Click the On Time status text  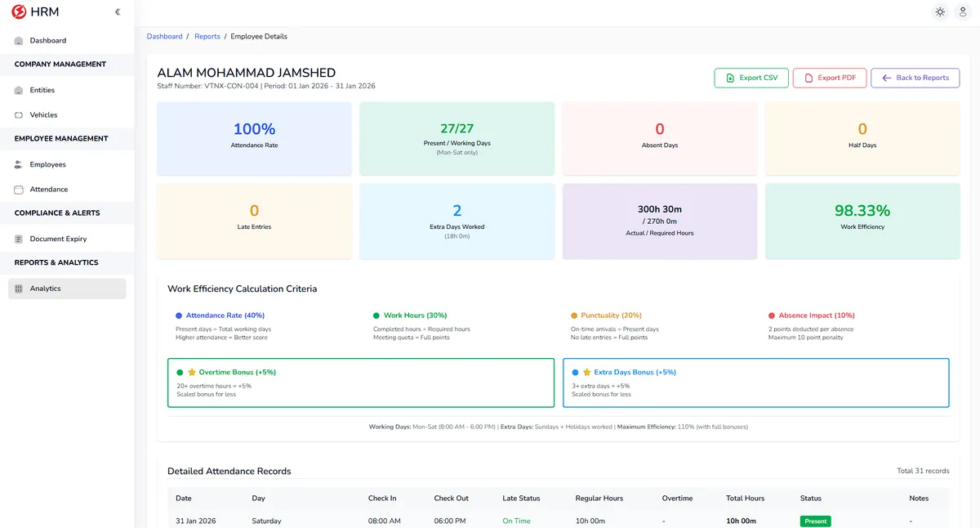[517, 521]
